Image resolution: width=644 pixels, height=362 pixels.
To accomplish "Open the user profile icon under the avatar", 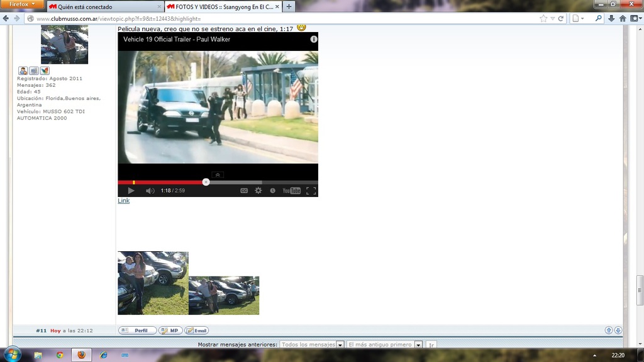I will [x=23, y=71].
